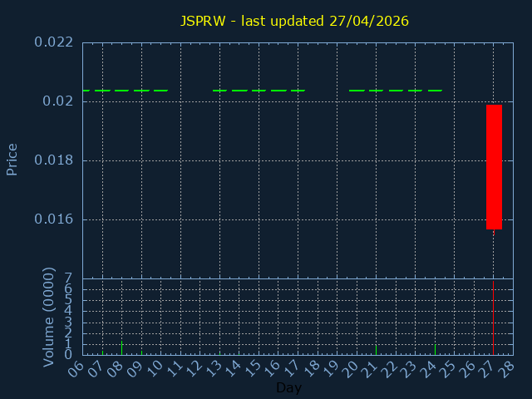
Task: Click the red candlestick on day 27
Action: tap(494, 166)
